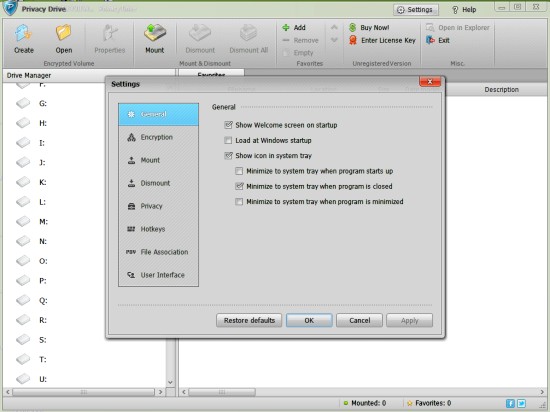Screen dimensions: 550x412
Task: Click Favorites pane horizontal scrollbar thumb
Action: point(222,392)
